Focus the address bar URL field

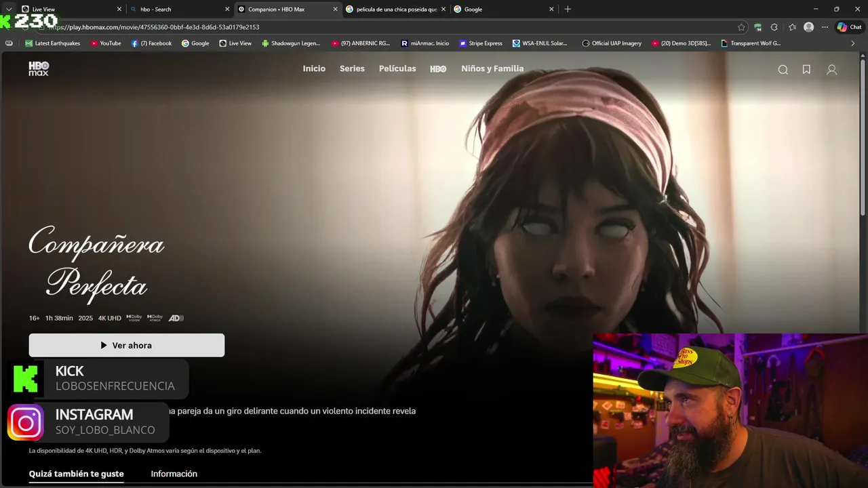[387, 27]
